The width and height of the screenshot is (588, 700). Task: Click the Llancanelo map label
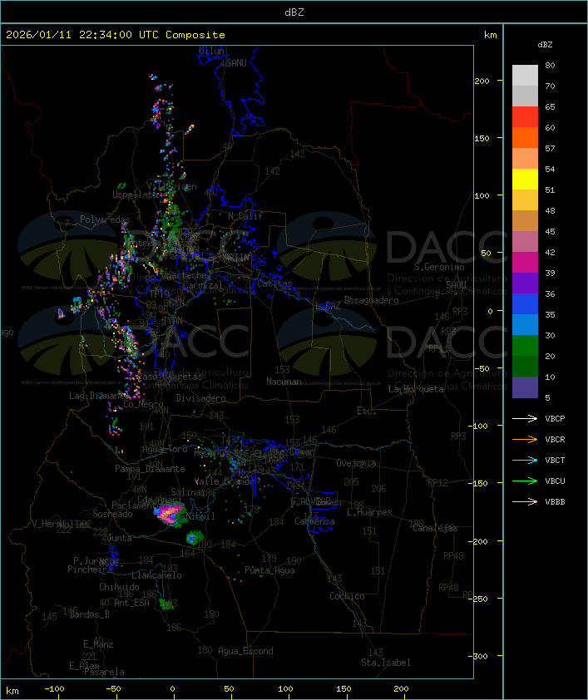(x=156, y=575)
